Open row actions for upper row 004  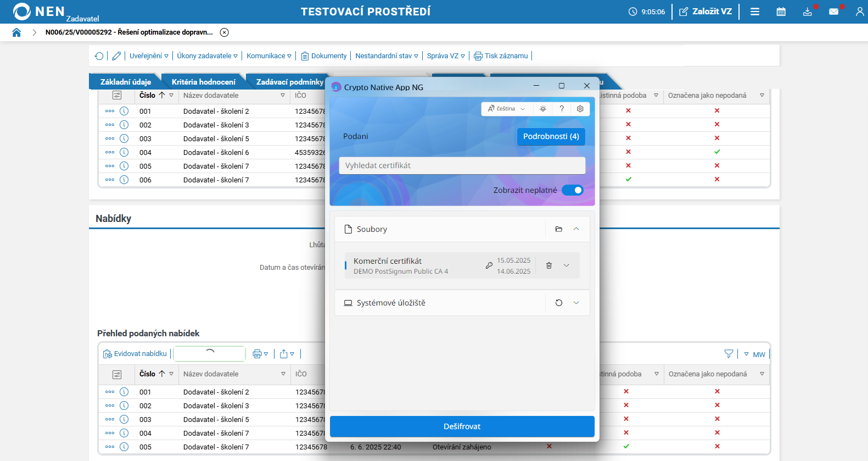(110, 152)
